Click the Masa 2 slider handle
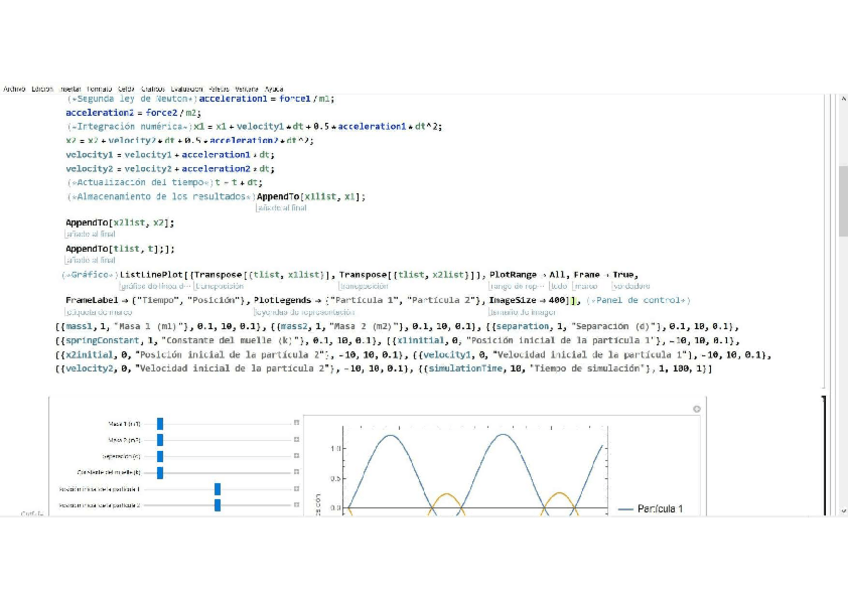848x599 pixels. click(160, 440)
